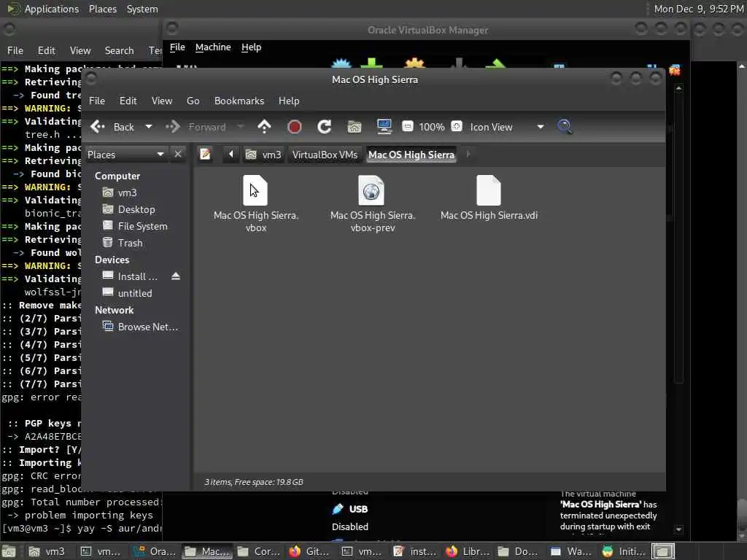Viewport: 747px width, 560px height.
Task: Open the Places sidebar selector dropdown
Action: (x=125, y=155)
